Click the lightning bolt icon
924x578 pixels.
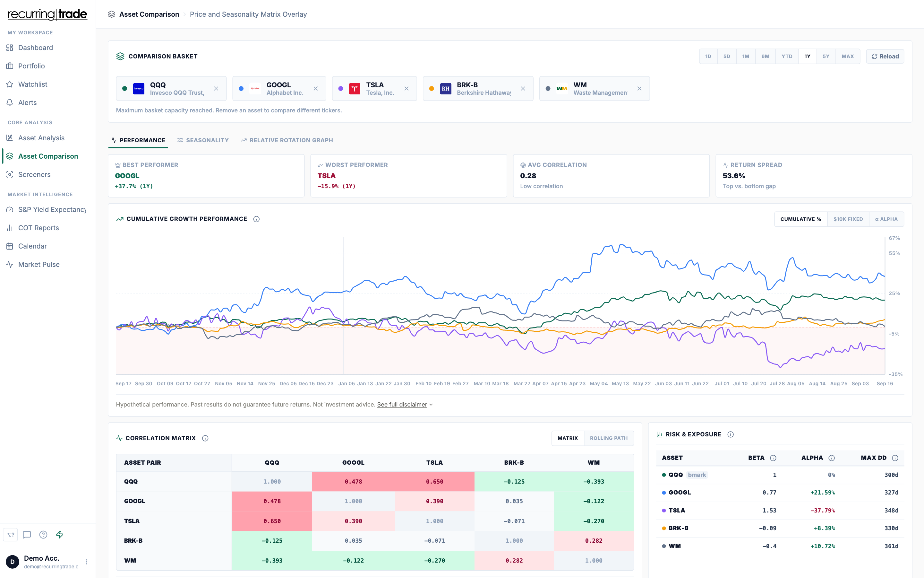coord(60,535)
